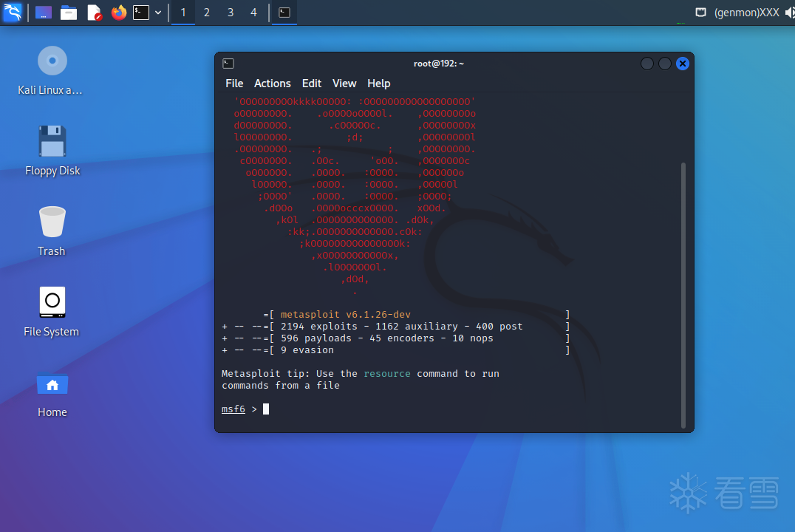Click the genmon panel monitor text
Viewport: 795px width, 532px height.
point(746,12)
